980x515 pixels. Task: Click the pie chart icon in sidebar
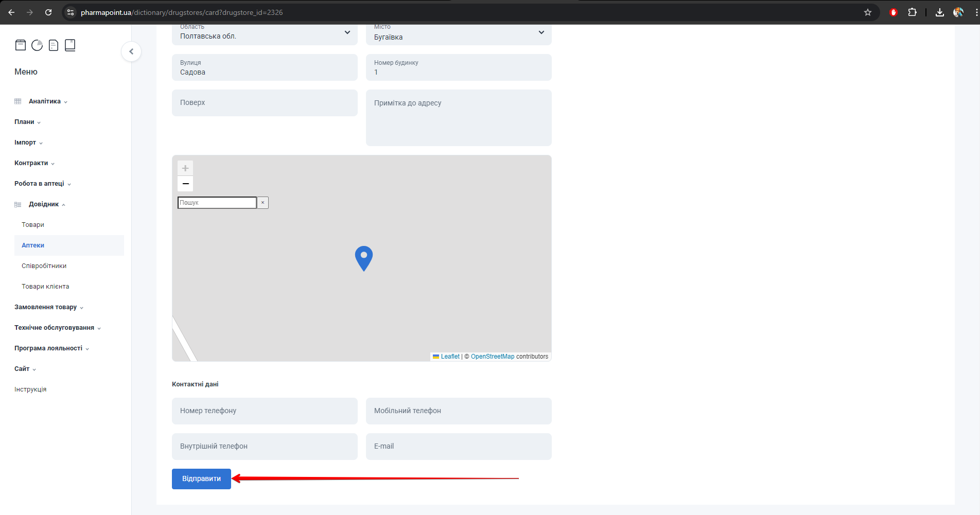[x=37, y=45]
